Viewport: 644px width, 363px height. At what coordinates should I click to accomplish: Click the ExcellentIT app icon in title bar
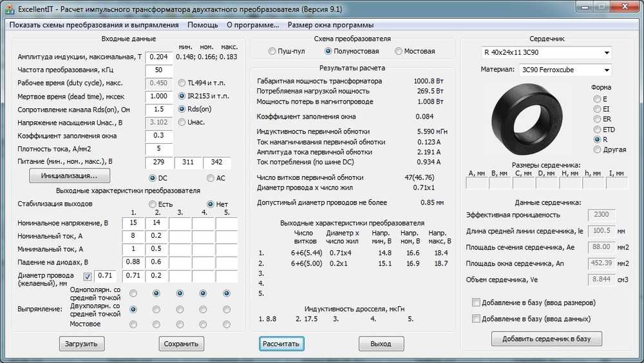tap(10, 8)
